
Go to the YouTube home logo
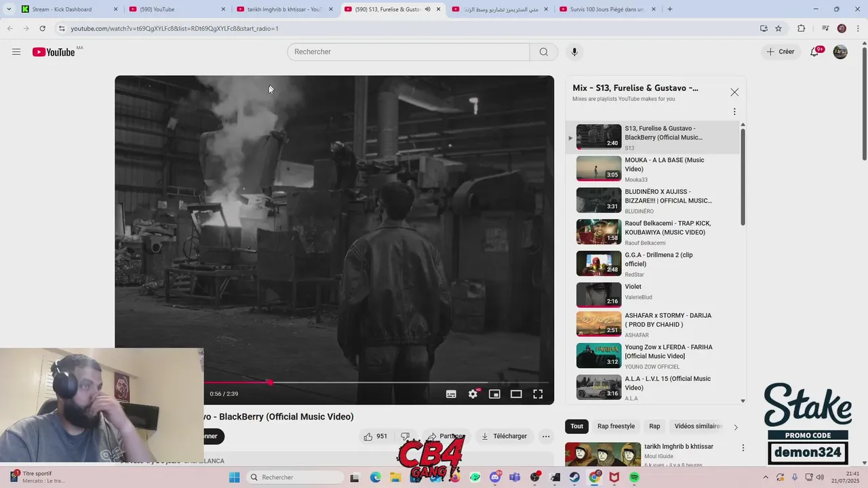[x=54, y=52]
